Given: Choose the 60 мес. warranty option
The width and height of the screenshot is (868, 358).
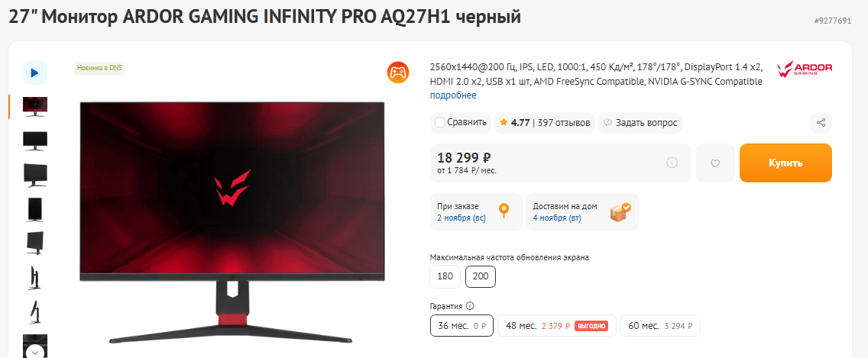Looking at the screenshot, I should [660, 325].
